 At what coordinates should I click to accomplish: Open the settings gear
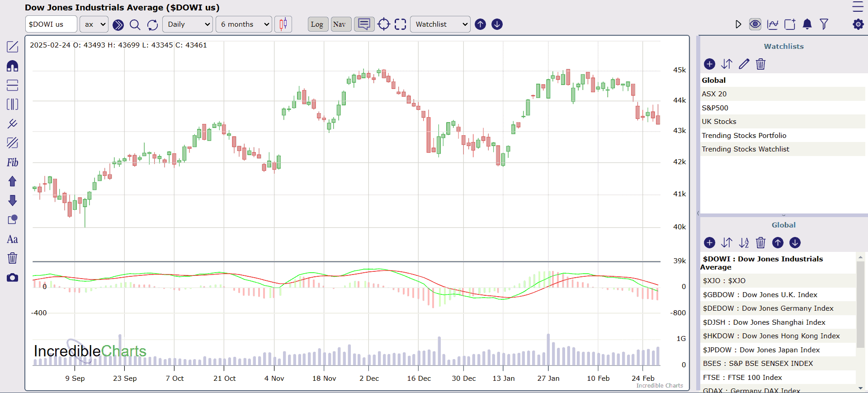point(858,24)
